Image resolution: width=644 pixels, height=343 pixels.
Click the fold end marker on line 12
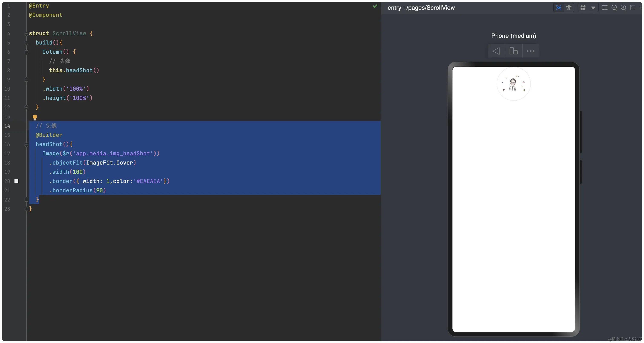26,107
